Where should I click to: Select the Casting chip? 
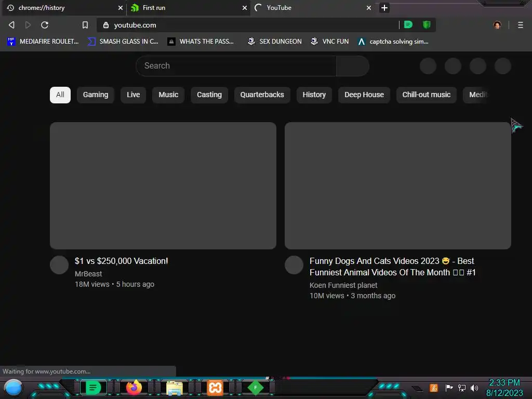pos(209,95)
